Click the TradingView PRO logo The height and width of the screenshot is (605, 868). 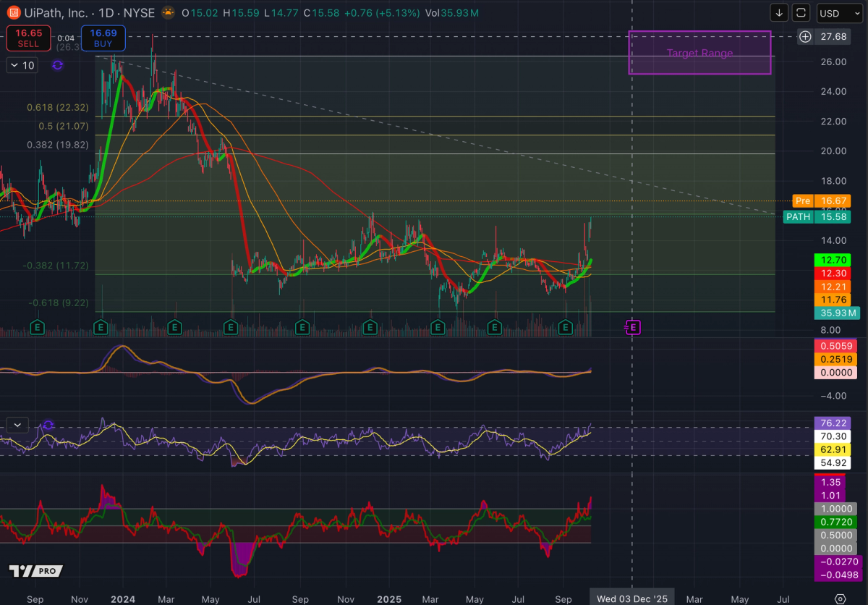pyautogui.click(x=35, y=571)
